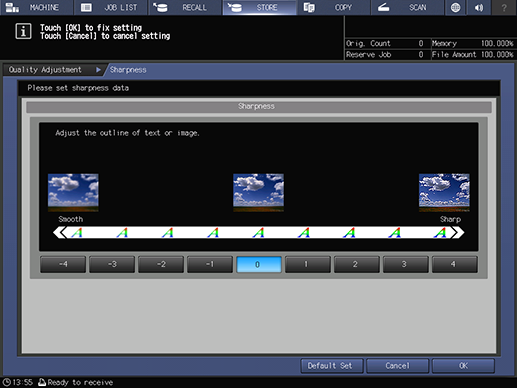517x388 pixels.
Task: Set sharpness level to -1
Action: pos(210,264)
